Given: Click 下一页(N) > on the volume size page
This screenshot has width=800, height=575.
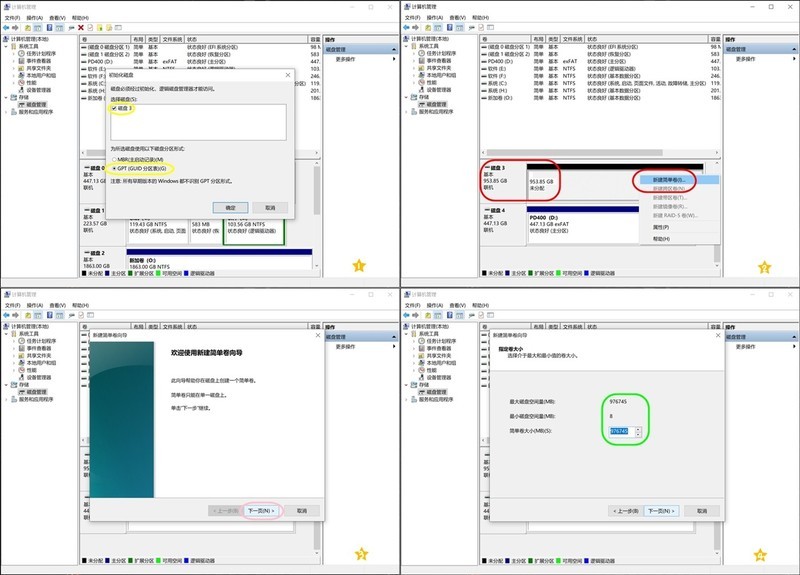Looking at the screenshot, I should tap(661, 511).
